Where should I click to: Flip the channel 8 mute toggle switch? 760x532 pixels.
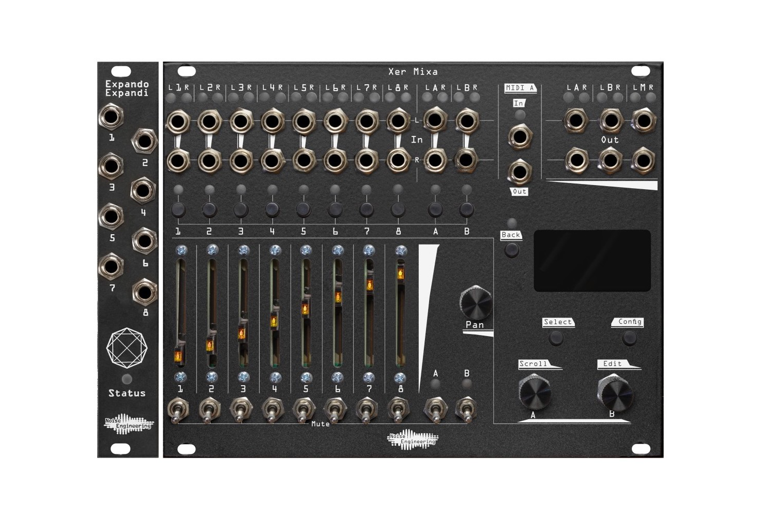(398, 410)
